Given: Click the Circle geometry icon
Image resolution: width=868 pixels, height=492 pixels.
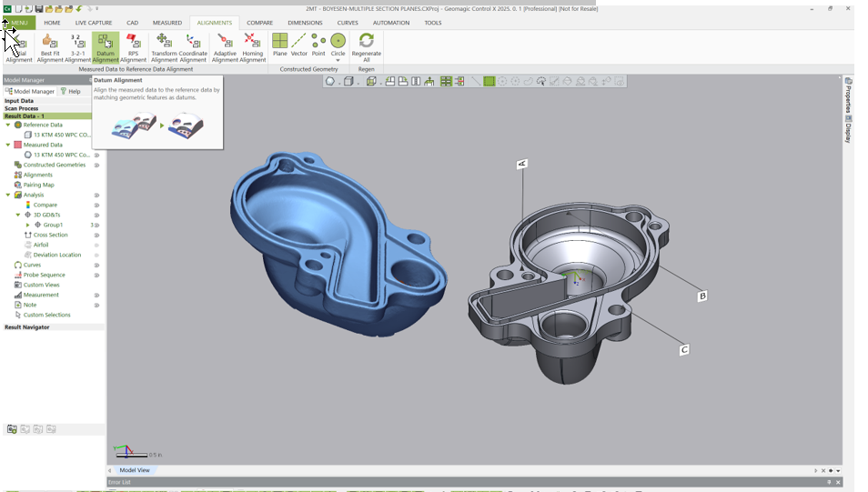Looking at the screenshot, I should tap(338, 41).
